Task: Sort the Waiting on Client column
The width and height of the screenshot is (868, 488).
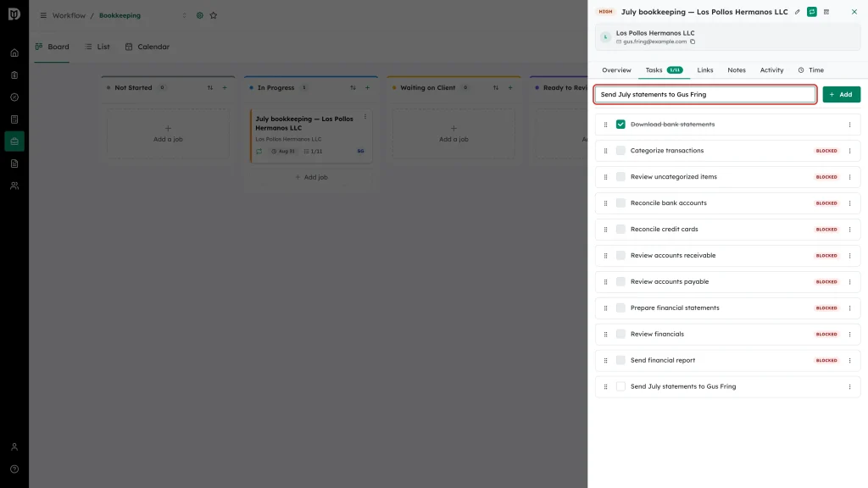Action: 495,87
